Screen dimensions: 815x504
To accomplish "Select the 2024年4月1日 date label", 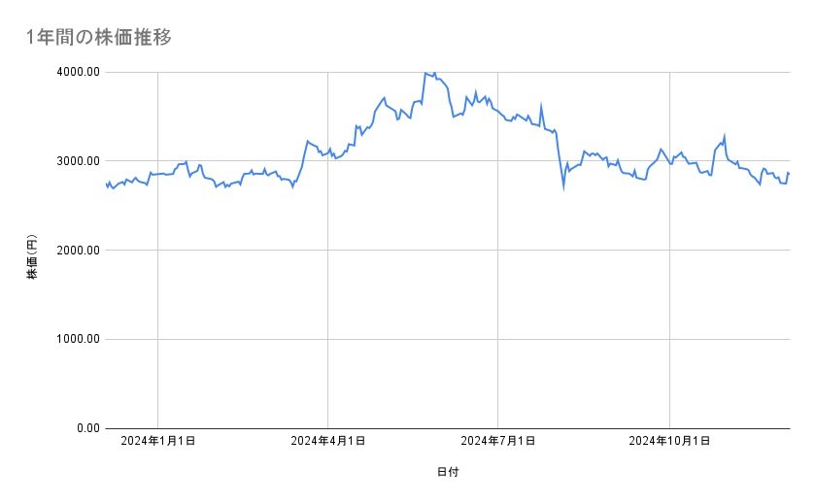I will (328, 441).
